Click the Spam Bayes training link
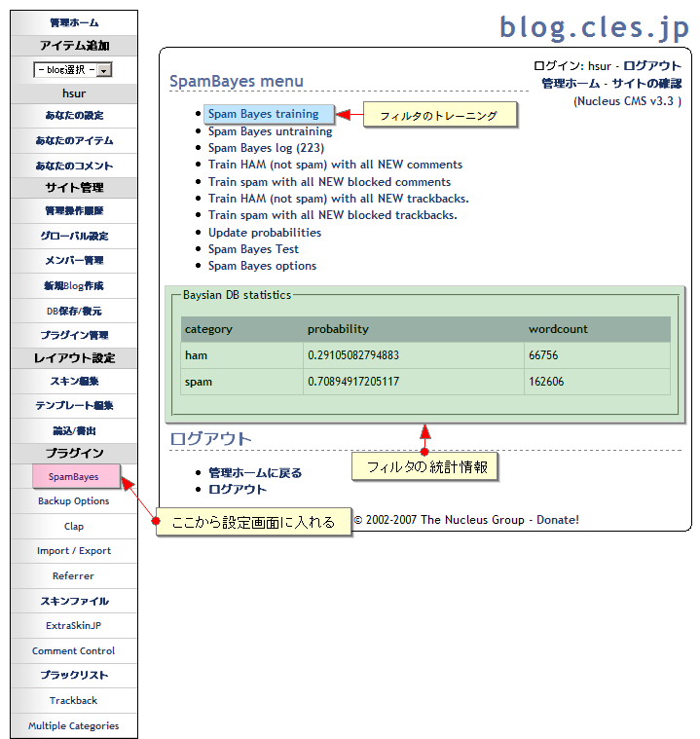 [263, 114]
